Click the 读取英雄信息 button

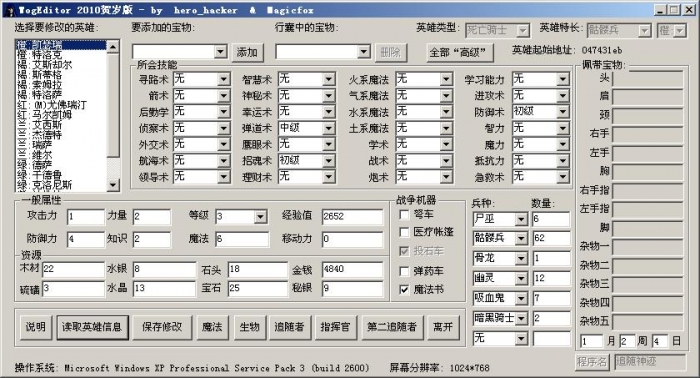pos(92,327)
